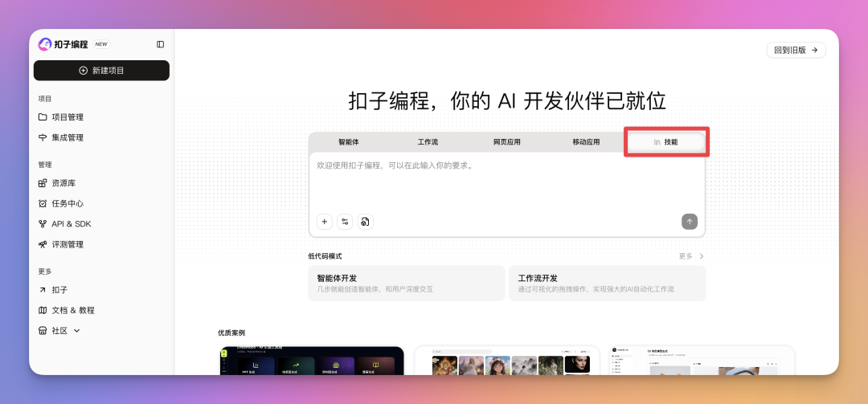Open the image gallery 优质案例 thumbnail
The image size is (868, 404).
coord(507,361)
